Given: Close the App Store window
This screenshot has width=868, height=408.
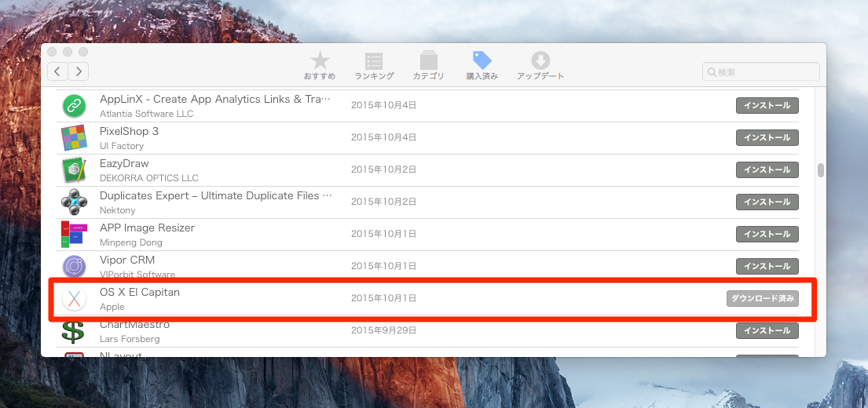Looking at the screenshot, I should [52, 52].
